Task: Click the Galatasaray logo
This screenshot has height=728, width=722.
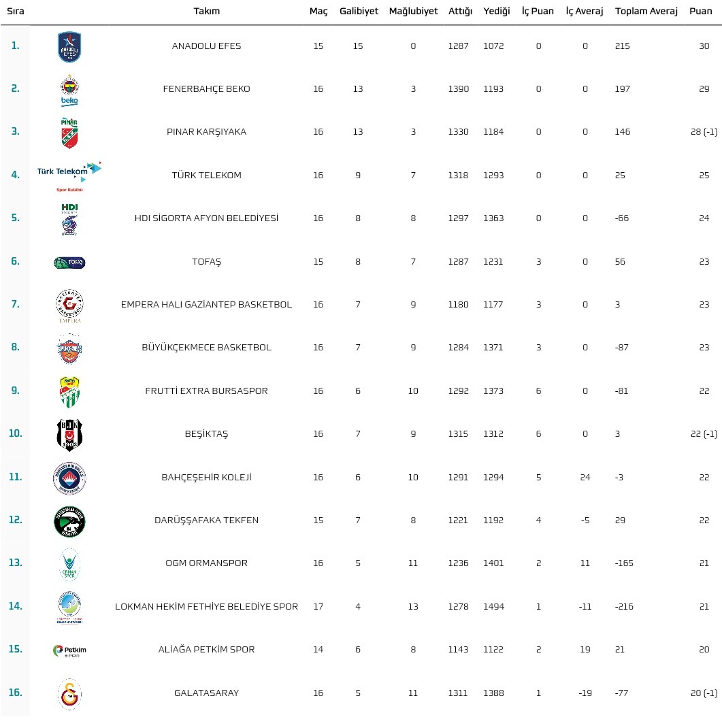Action: tap(69, 694)
